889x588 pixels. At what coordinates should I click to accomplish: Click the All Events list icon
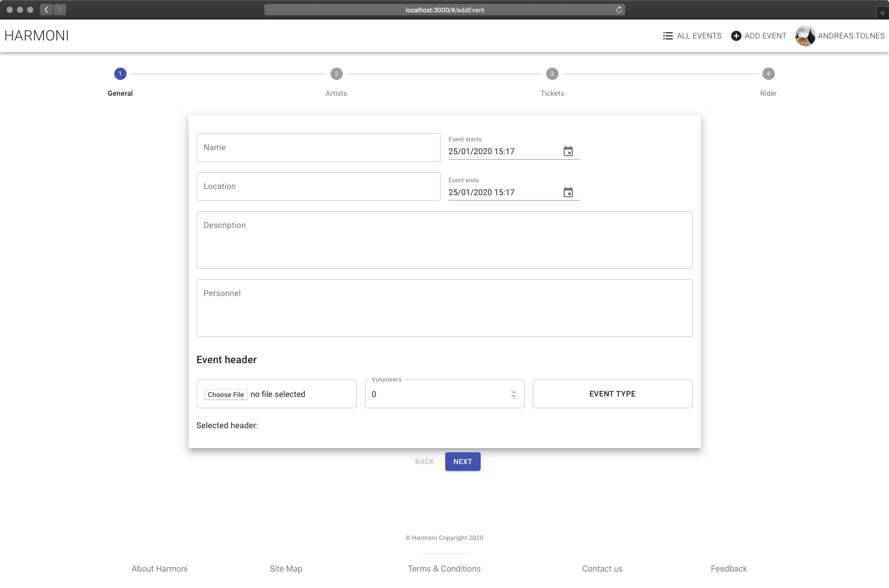tap(668, 36)
